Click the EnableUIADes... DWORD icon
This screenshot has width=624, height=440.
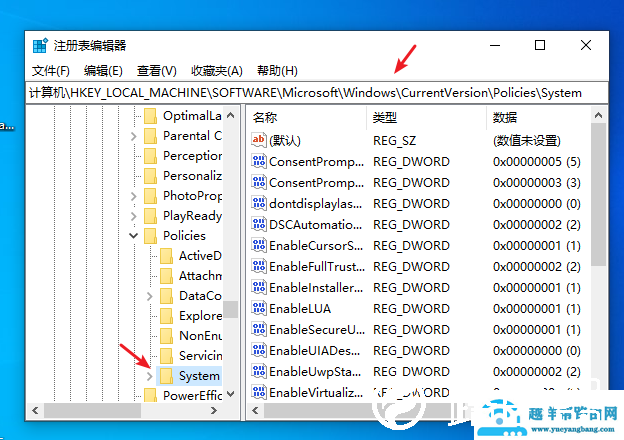click(x=259, y=350)
